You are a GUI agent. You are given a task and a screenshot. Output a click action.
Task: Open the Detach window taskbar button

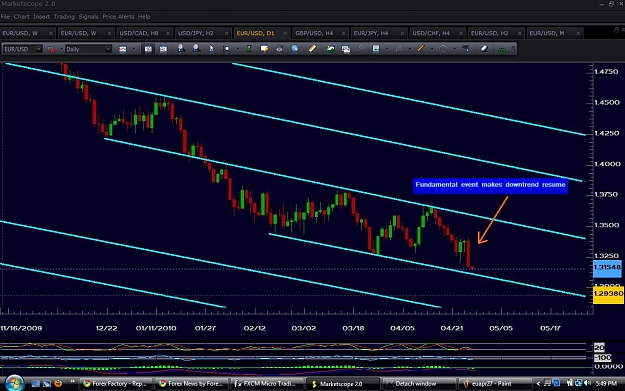click(x=418, y=384)
